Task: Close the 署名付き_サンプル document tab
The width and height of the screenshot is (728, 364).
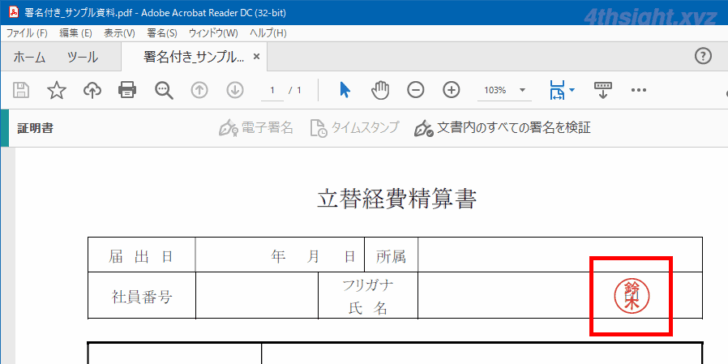Action: coord(256,57)
